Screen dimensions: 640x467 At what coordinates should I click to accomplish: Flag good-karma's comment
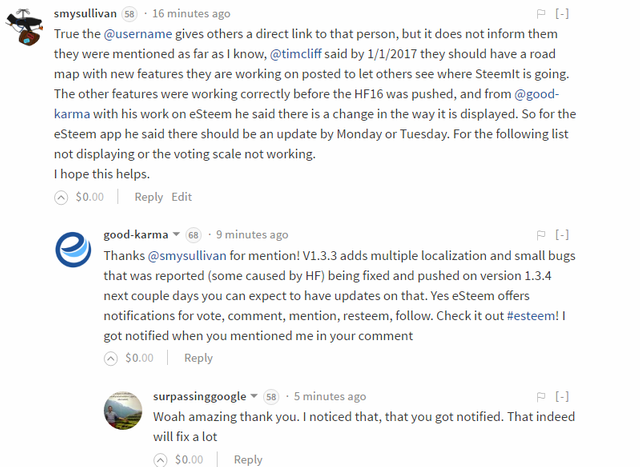(x=541, y=235)
